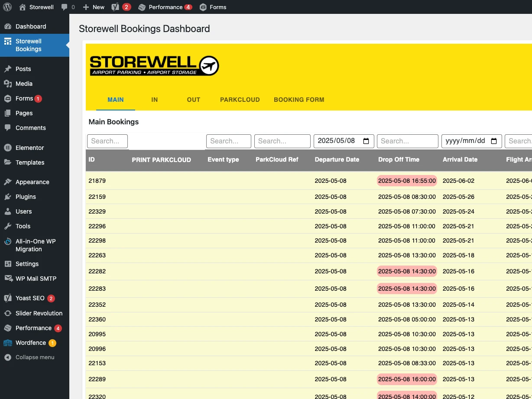Image resolution: width=532 pixels, height=399 pixels.
Task: Select booking ID 22282
Action: point(97,271)
